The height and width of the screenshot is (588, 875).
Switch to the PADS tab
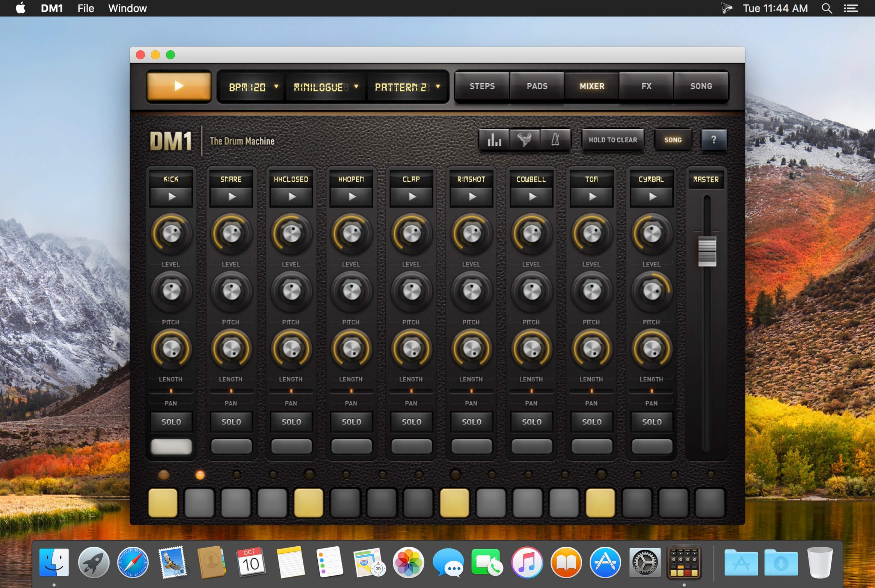tap(537, 86)
